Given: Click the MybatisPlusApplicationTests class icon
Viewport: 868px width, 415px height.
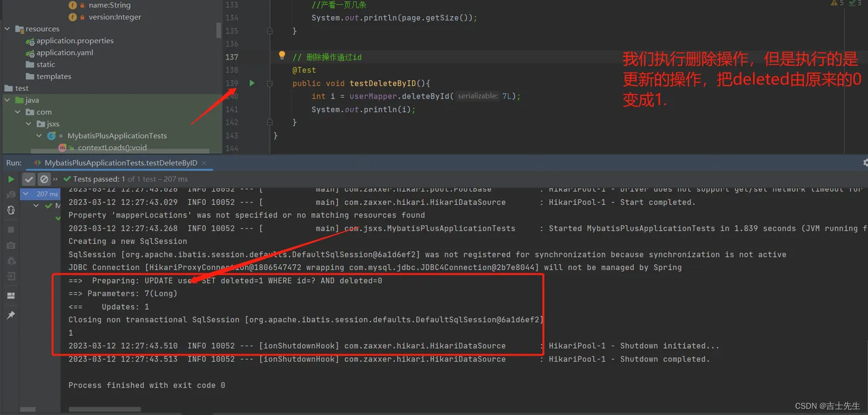Looking at the screenshot, I should tap(51, 136).
